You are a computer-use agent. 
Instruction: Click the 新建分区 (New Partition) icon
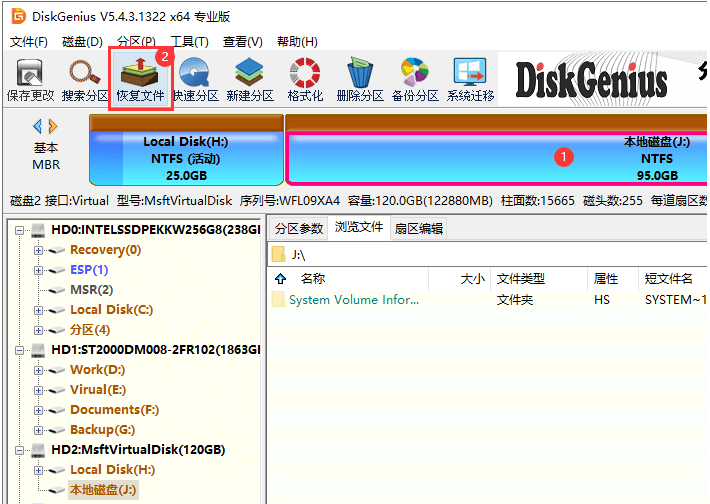[250, 80]
